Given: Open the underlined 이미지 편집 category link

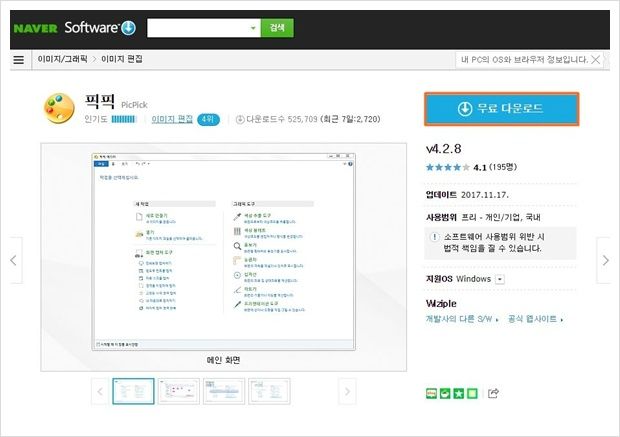Looking at the screenshot, I should [x=172, y=119].
